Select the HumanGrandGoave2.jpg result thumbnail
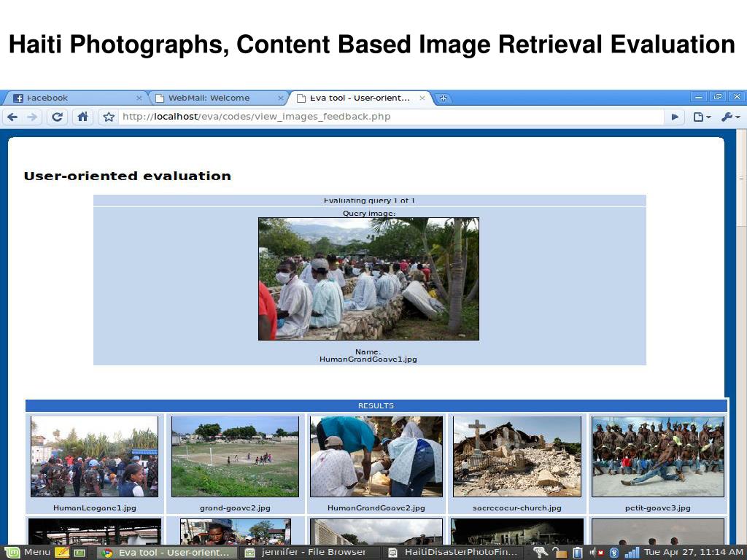The image size is (747, 560). click(x=376, y=456)
